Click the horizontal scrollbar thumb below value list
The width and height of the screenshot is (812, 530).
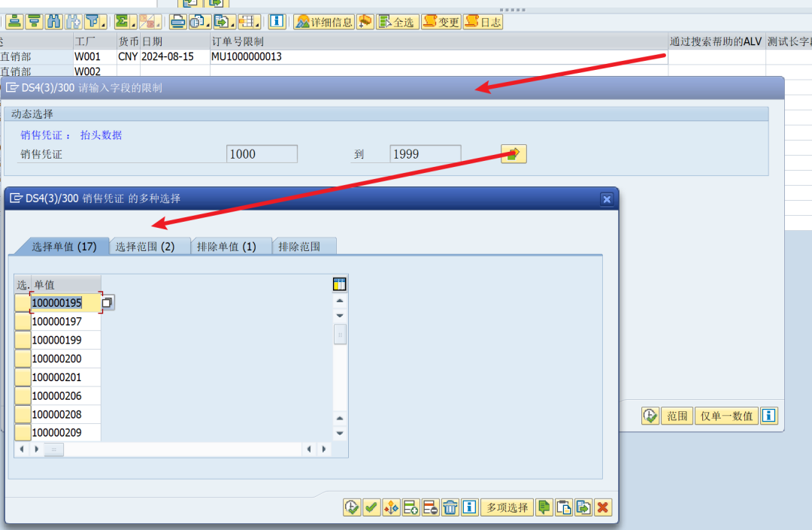54,450
